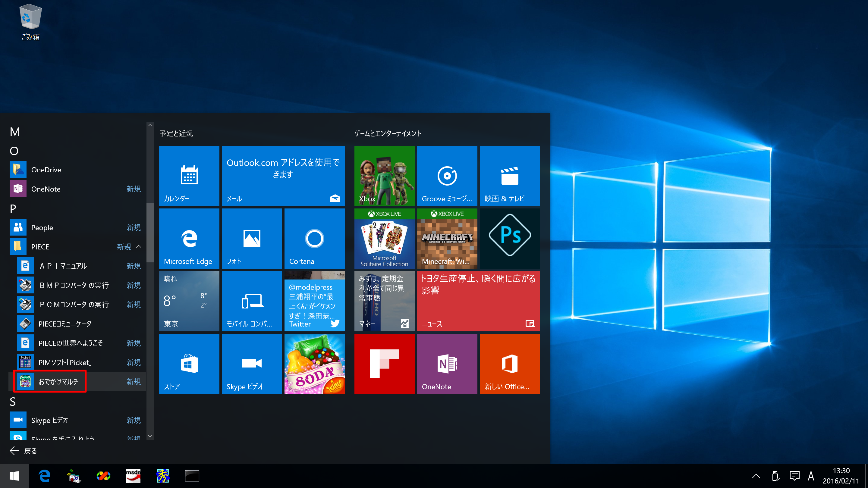Launch the Candy Crush Soda tile
The height and width of the screenshot is (488, 868).
314,363
